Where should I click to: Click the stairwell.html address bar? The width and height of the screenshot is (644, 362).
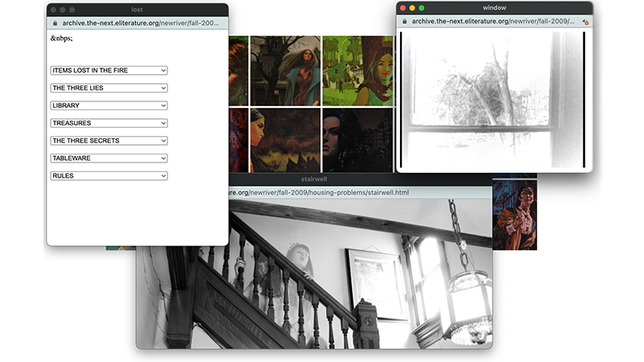(338, 193)
